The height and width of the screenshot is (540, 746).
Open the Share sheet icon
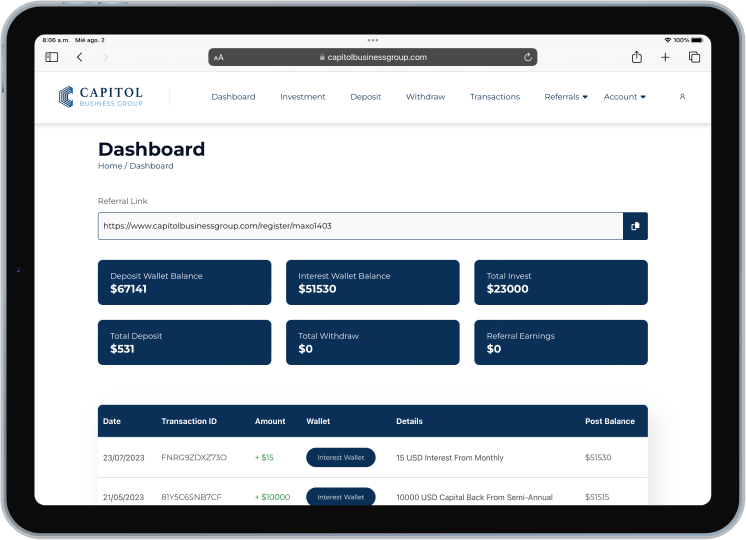tap(637, 57)
